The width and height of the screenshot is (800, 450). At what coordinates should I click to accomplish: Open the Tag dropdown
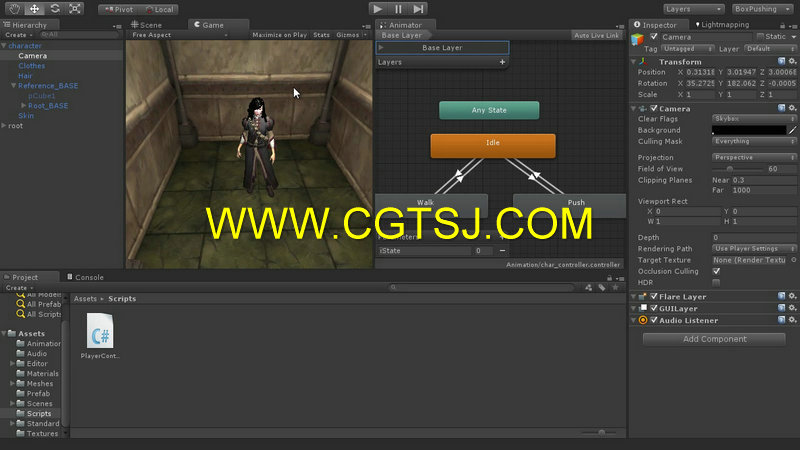[x=688, y=49]
